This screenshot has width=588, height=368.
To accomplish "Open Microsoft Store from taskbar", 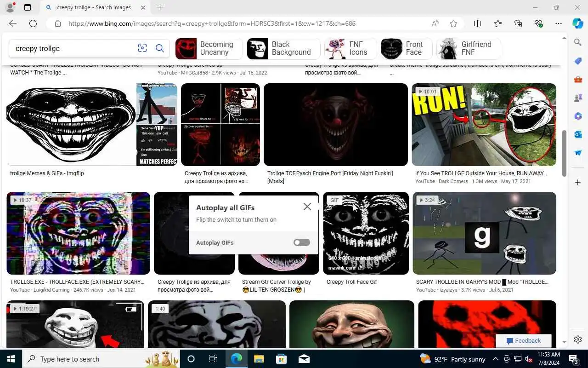I will (x=281, y=359).
